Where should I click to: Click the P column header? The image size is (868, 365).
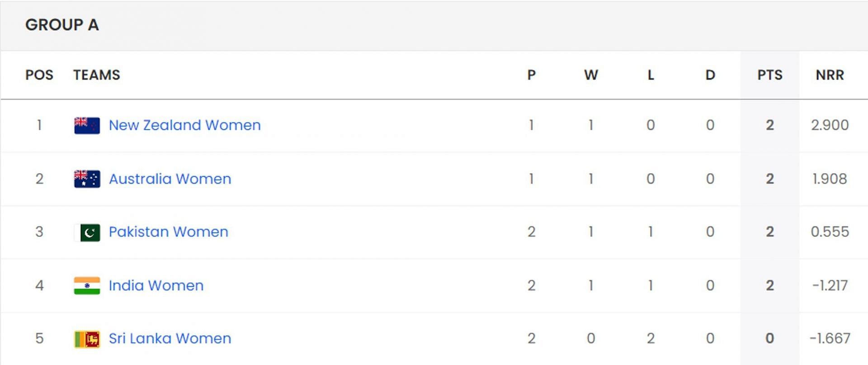coord(531,75)
